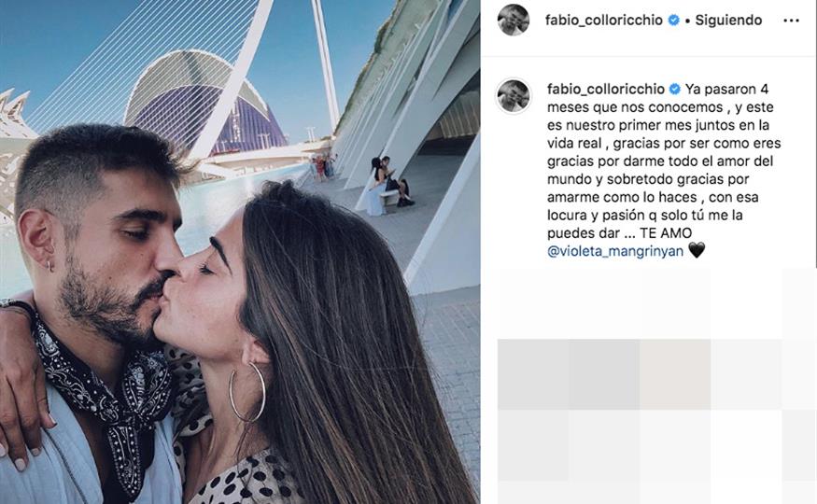Click the people seated on the bench

(x=389, y=183)
